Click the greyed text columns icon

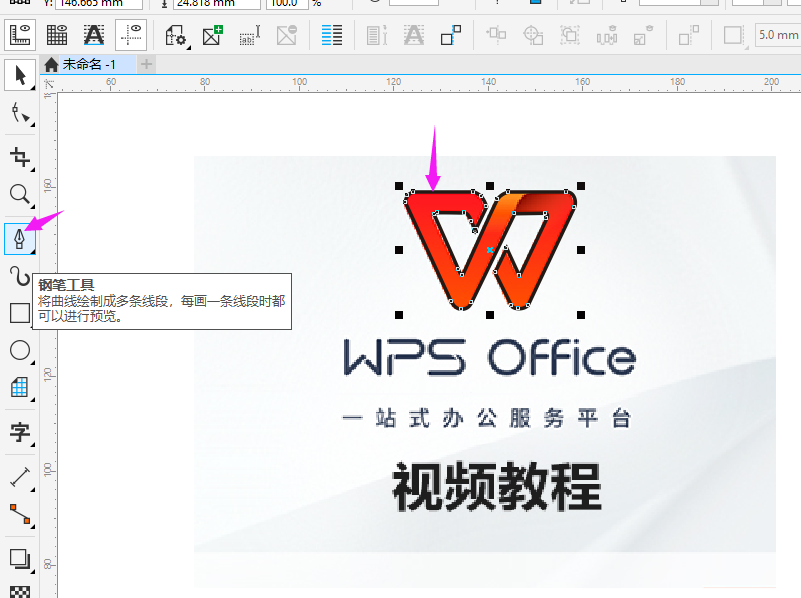pos(377,35)
